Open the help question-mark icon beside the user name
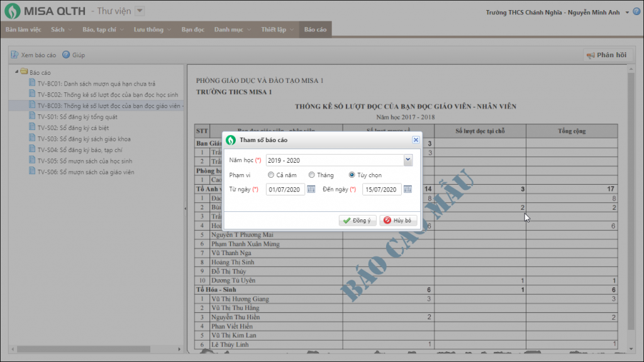 636,11
